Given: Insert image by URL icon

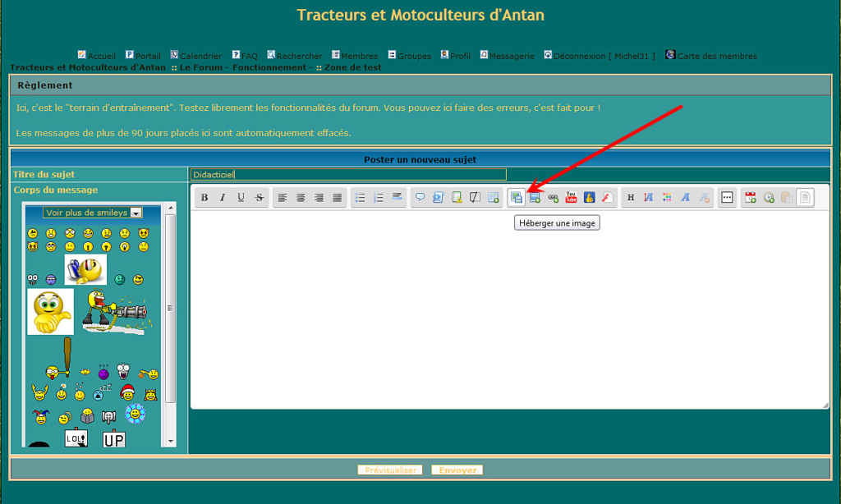Looking at the screenshot, I should coord(535,197).
